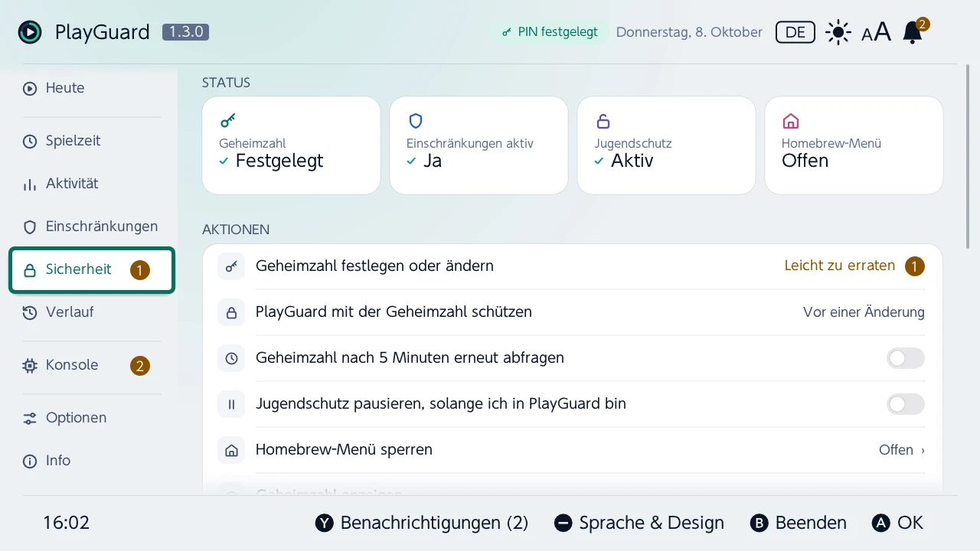
Task: Go to Spielzeit in the sidebar
Action: click(92, 141)
